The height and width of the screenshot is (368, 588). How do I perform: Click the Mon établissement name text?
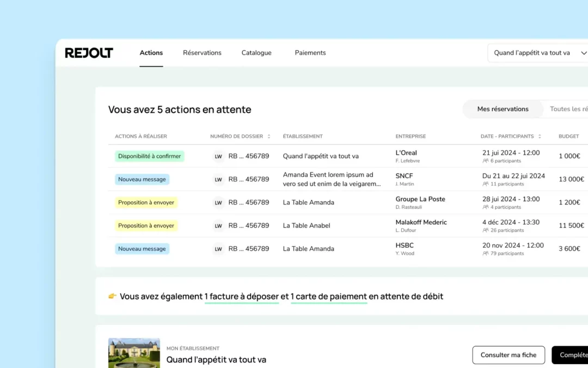point(216,360)
